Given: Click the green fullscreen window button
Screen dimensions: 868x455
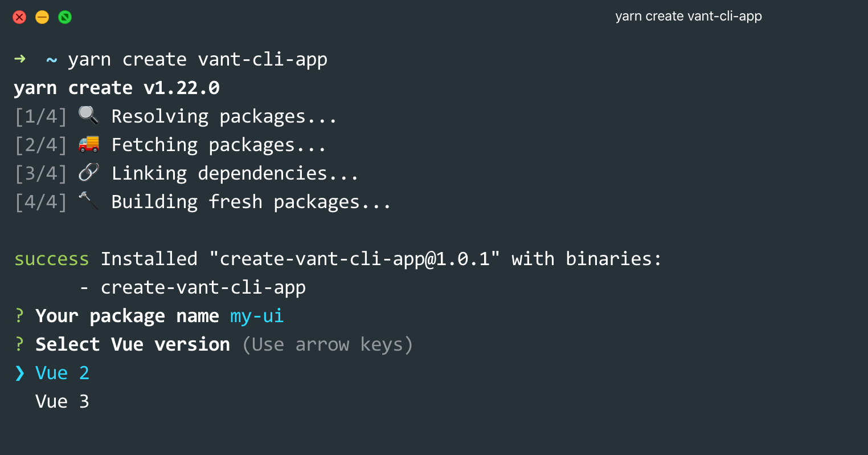Looking at the screenshot, I should (x=65, y=17).
